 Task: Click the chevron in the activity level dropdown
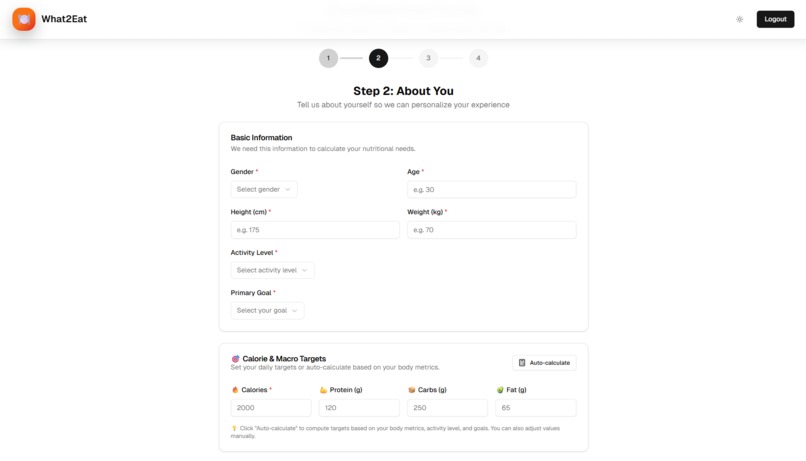click(304, 270)
